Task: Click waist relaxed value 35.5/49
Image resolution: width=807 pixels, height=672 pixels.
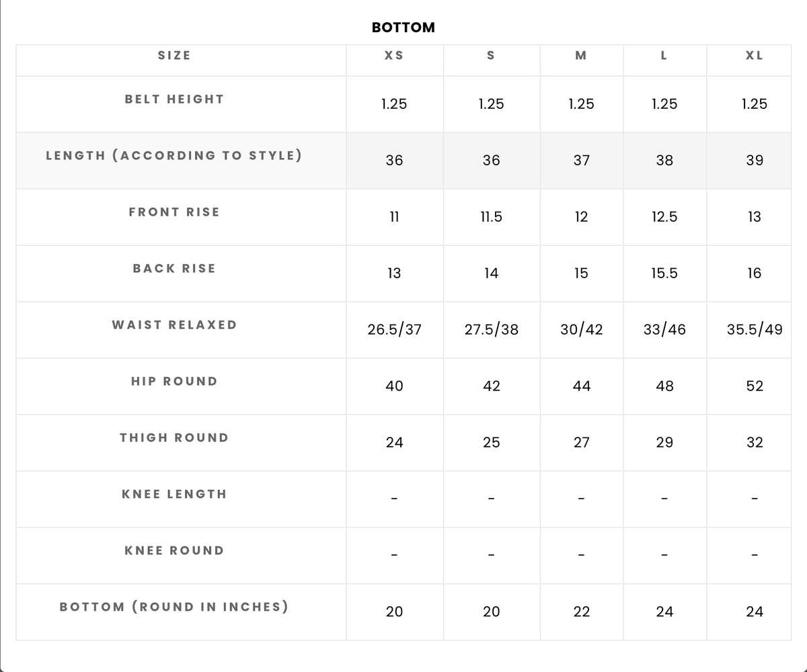Action: (755, 330)
